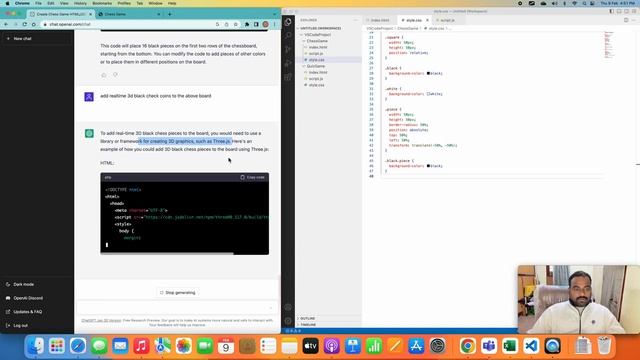Click the split editor icon in VS Code
640x360 pixels.
pos(626,20)
